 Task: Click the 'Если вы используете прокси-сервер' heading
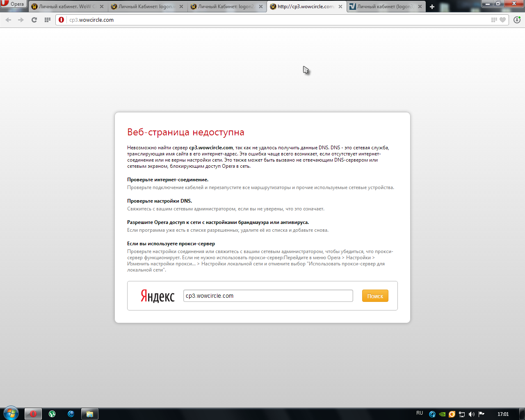coord(171,244)
